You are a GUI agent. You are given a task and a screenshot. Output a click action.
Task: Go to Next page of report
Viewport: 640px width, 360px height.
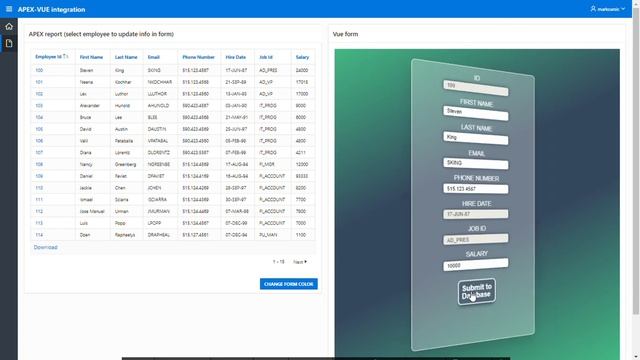coord(300,262)
